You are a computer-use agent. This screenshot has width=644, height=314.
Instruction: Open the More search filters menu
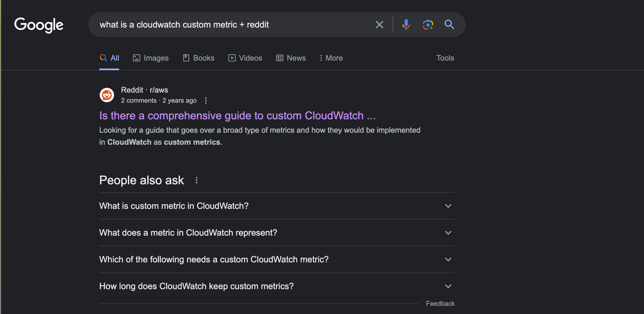pos(331,58)
